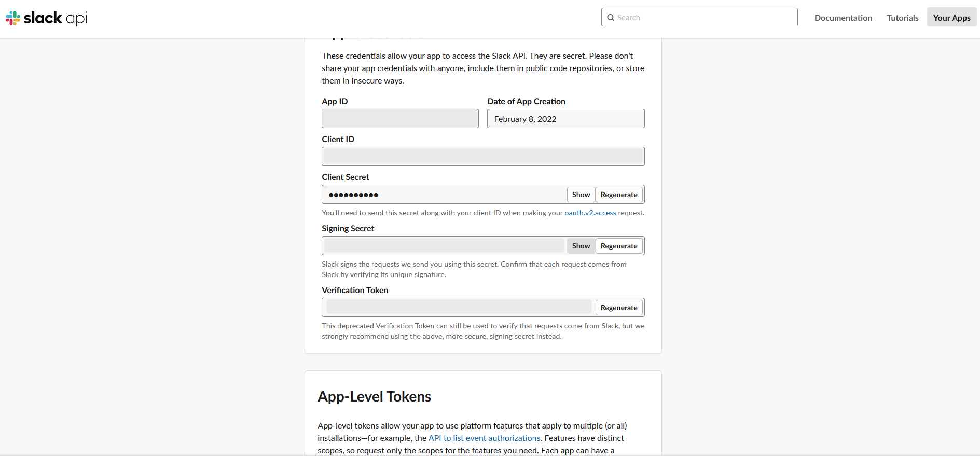
Task: Click the search magnifier icon
Action: point(611,18)
